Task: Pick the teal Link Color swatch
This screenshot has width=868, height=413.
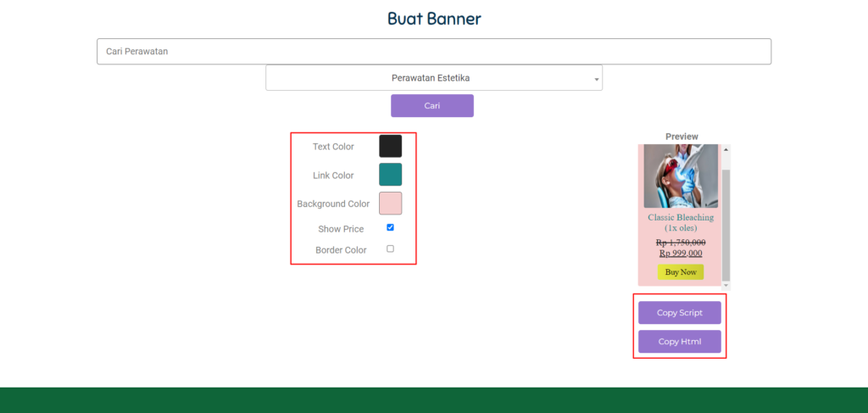Action: click(390, 175)
